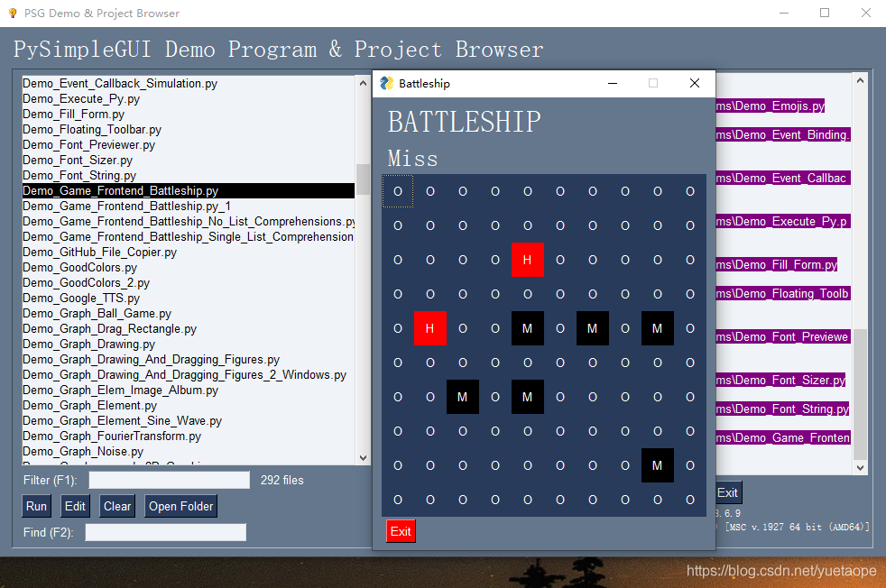Select Demo_Event_Callback_Simulation.py in list
This screenshot has width=886, height=588.
(x=189, y=83)
